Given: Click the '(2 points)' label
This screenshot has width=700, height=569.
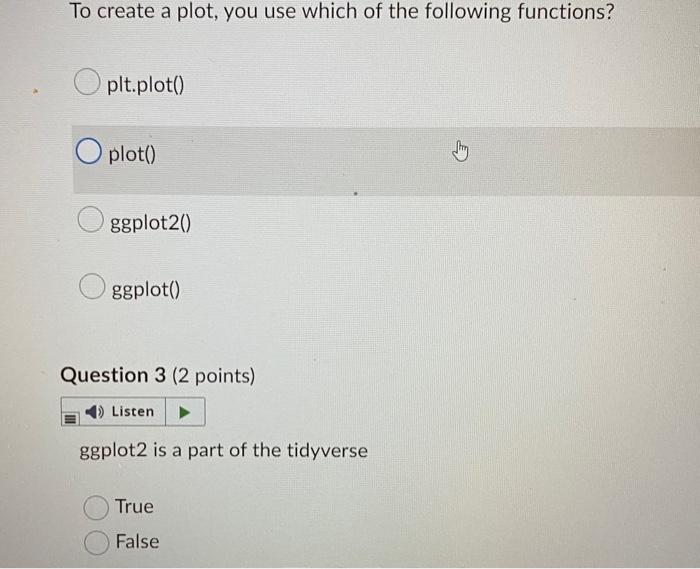Looking at the screenshot, I should (x=214, y=376).
